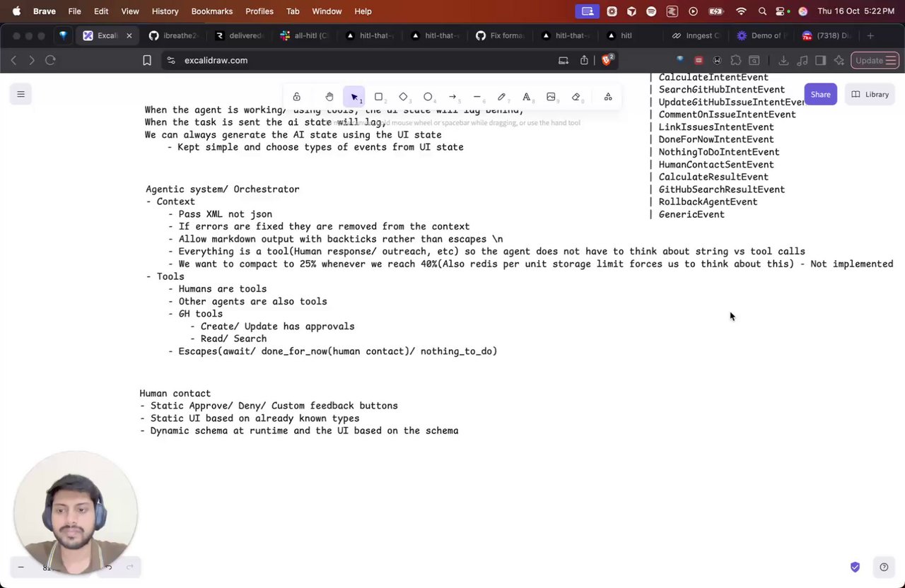Viewport: 905px width, 588px height.
Task: Open Spotlight search magnifier icon
Action: (x=761, y=11)
